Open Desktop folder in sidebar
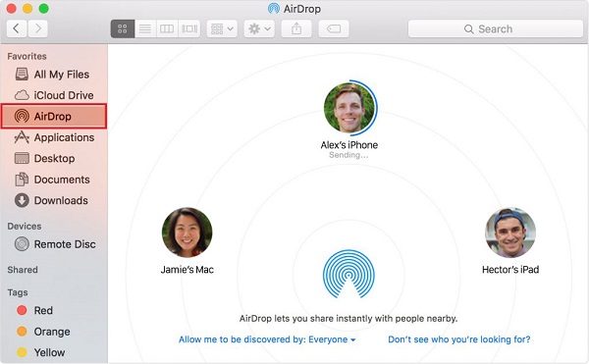 54,158
